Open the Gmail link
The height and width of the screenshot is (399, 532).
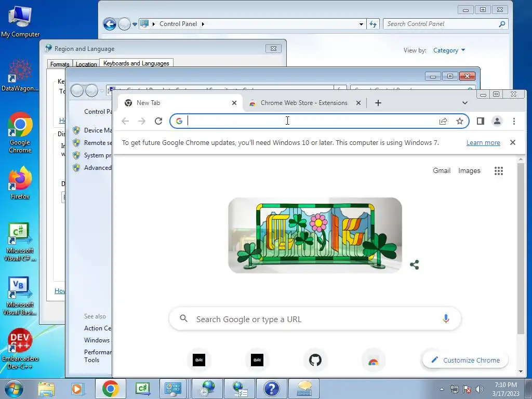(x=442, y=170)
